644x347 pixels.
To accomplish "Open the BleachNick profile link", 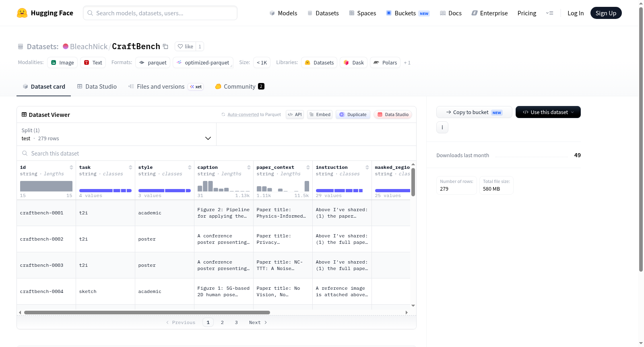I will [x=89, y=46].
